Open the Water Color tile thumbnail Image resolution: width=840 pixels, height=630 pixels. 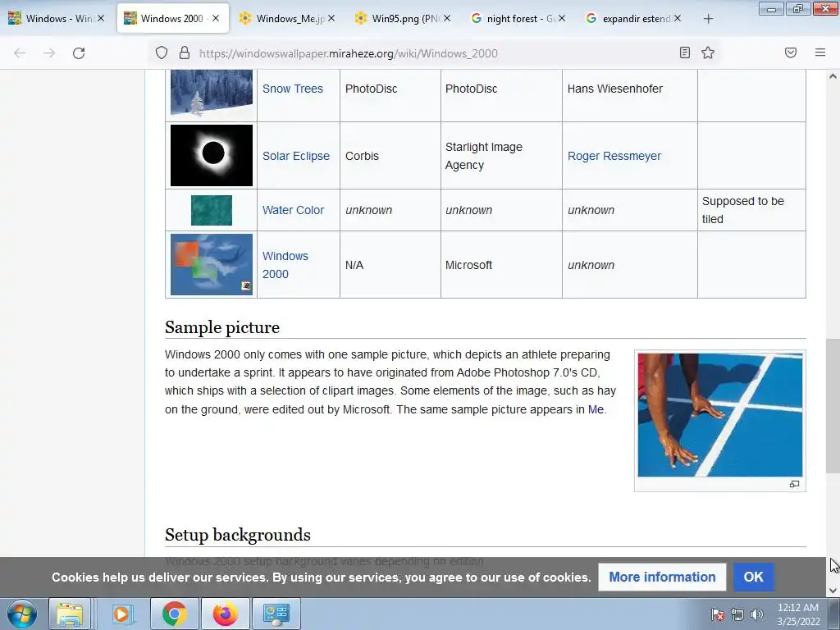pyautogui.click(x=212, y=210)
